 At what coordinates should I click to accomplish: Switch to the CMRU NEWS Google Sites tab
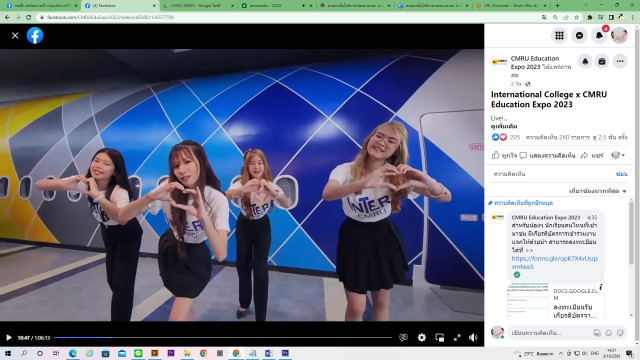point(198,6)
